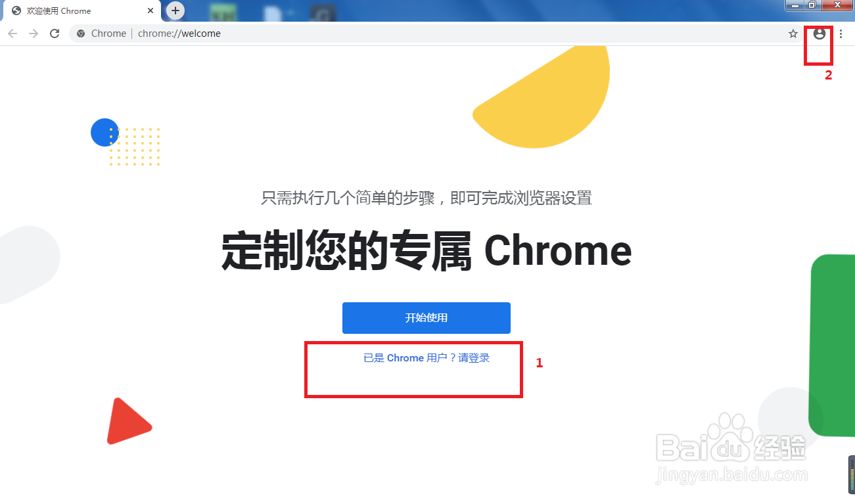This screenshot has height=504, width=855.
Task: Bookmark this page with the star icon
Action: 793,34
